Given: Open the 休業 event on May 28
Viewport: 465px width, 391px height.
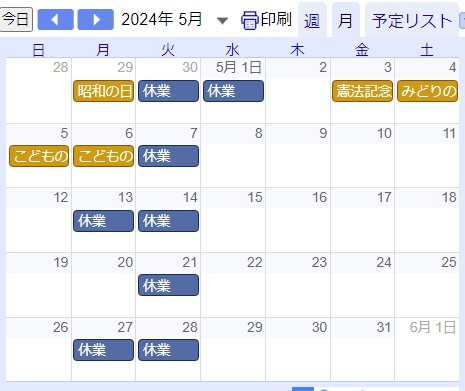Looking at the screenshot, I should click(168, 350).
